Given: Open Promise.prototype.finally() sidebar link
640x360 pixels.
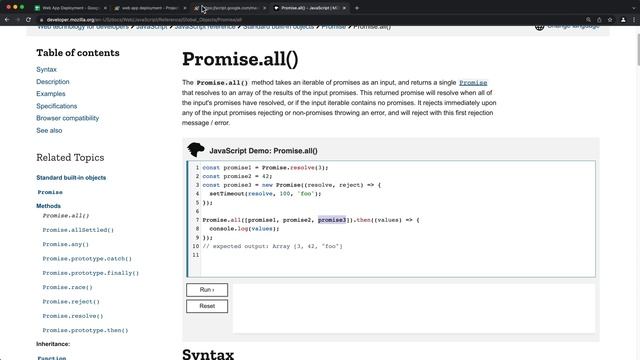Looking at the screenshot, I should [91, 273].
